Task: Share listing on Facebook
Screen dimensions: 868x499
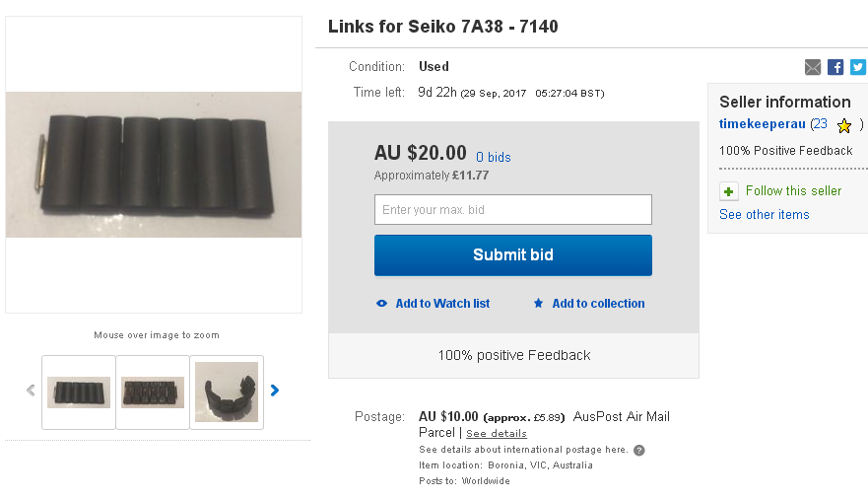Action: point(835,67)
